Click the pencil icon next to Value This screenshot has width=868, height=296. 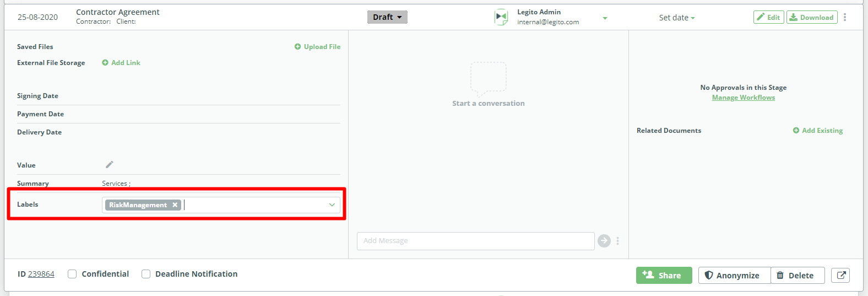point(110,164)
